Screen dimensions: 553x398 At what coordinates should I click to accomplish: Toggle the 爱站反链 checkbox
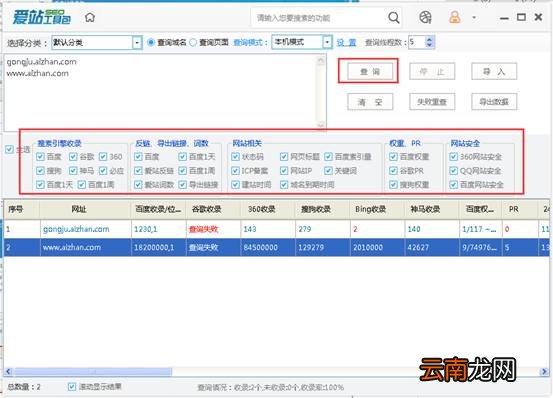138,171
